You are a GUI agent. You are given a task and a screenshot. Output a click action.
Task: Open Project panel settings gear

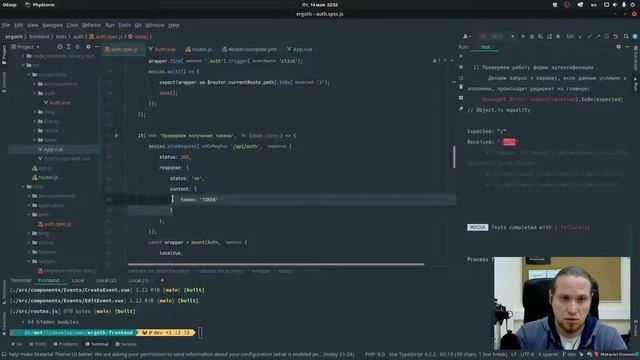88,47
